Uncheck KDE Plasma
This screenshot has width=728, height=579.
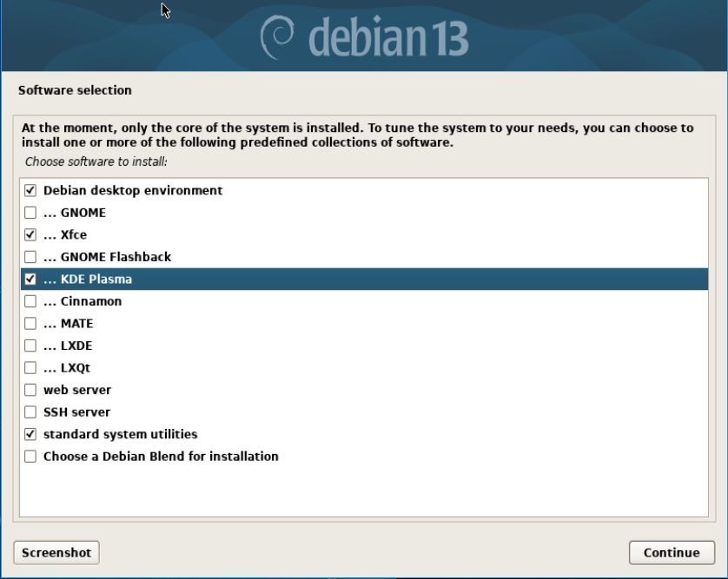coord(30,279)
